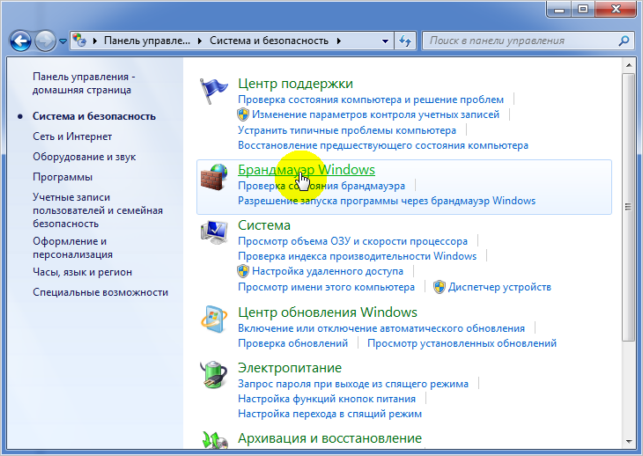Open Центр обновления Windows heading
This screenshot has width=643, height=456.
pos(328,312)
